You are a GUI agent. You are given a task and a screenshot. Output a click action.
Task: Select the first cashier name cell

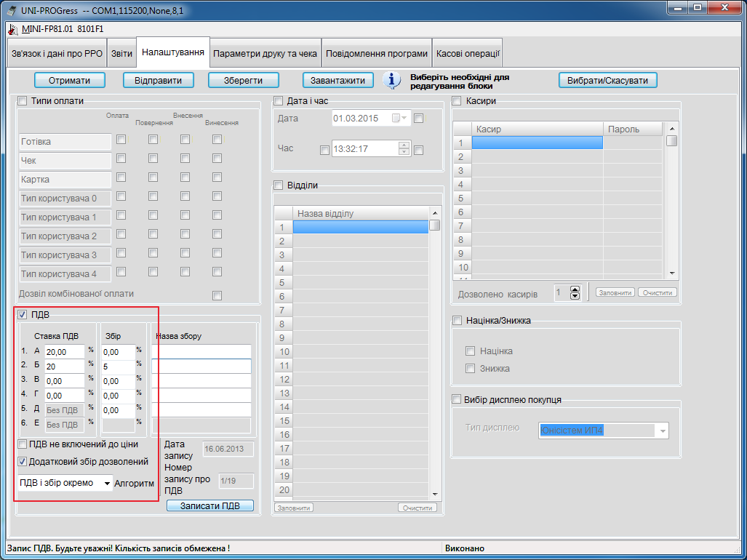coord(537,143)
